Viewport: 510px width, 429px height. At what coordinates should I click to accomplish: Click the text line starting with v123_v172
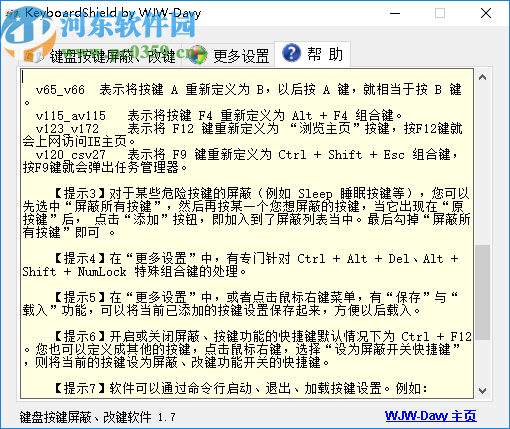tap(249, 129)
